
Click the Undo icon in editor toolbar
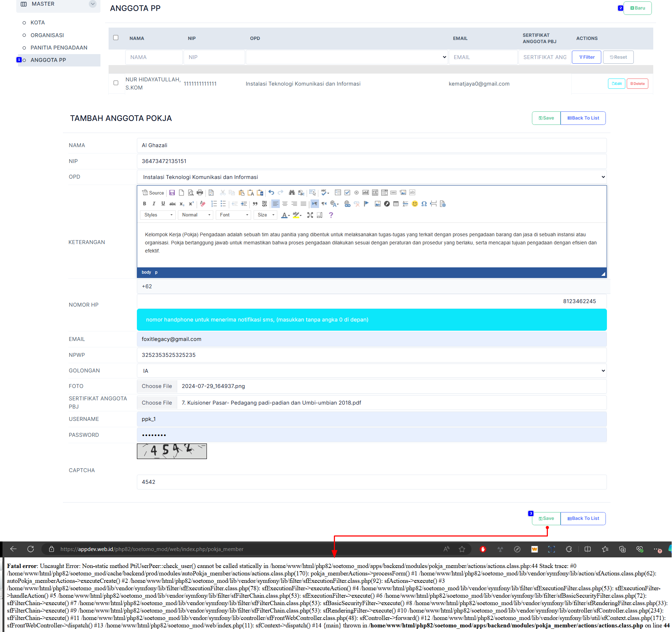tap(271, 193)
